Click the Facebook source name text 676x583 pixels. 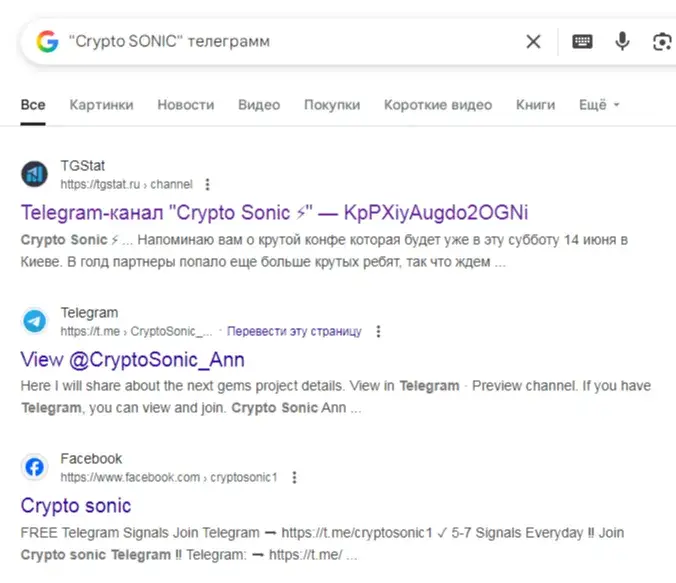[91, 459]
